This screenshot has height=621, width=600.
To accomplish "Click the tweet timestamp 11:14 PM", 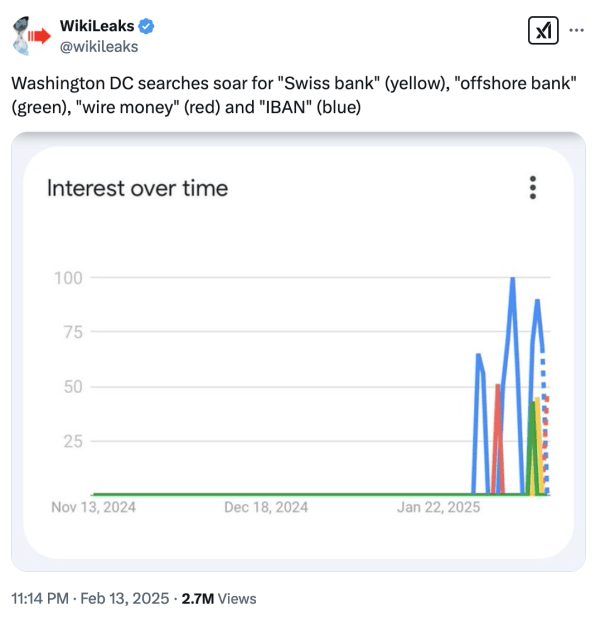I will tap(40, 598).
